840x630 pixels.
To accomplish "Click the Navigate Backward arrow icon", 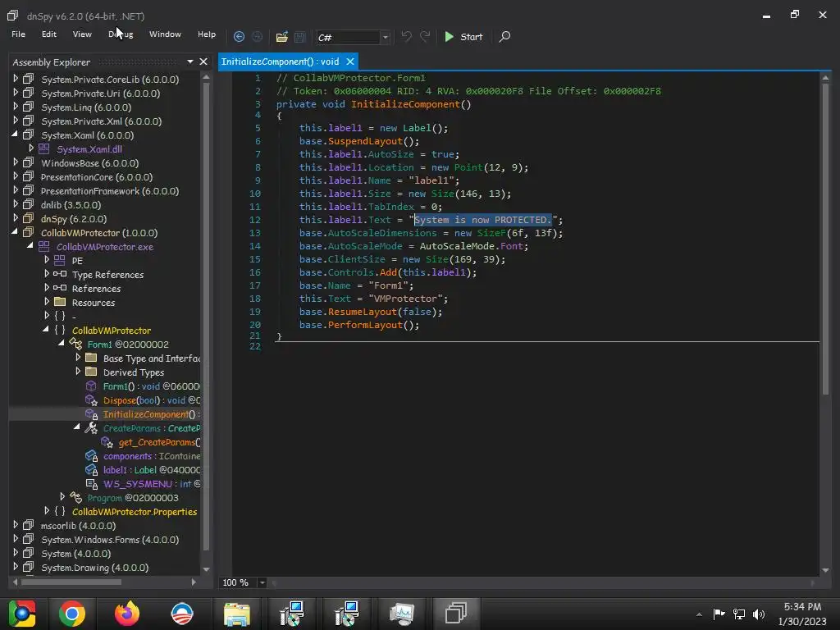I will pyautogui.click(x=239, y=36).
